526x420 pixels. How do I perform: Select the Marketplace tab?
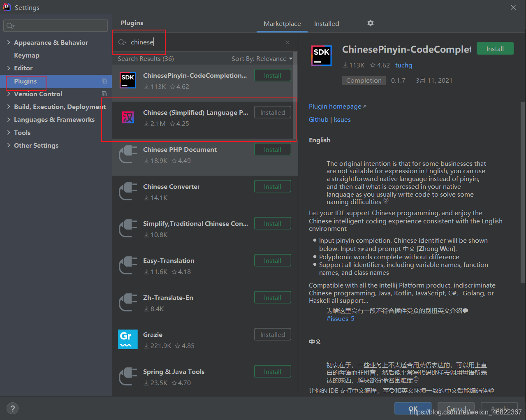(282, 24)
